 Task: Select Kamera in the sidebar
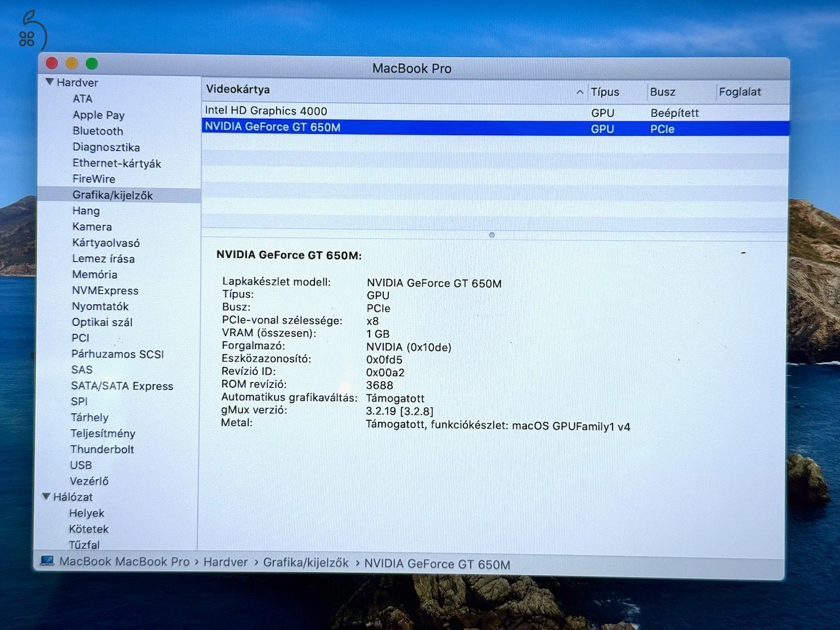tap(92, 226)
